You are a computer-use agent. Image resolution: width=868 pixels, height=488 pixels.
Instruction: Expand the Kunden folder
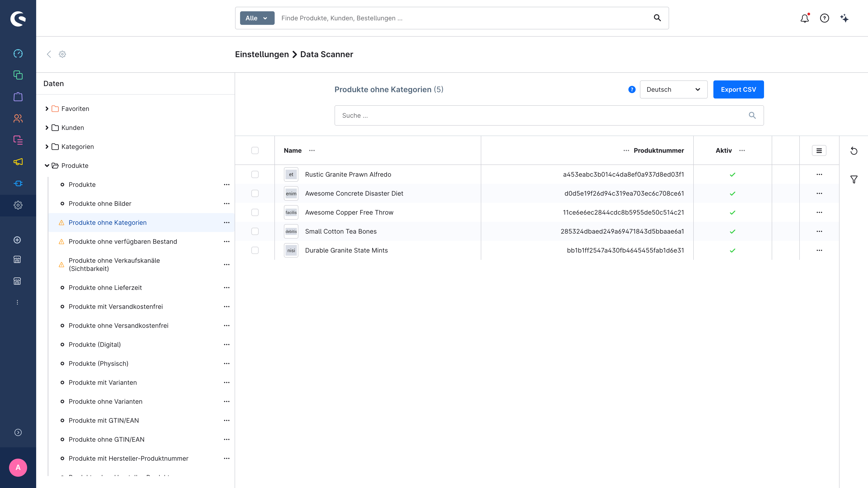47,128
